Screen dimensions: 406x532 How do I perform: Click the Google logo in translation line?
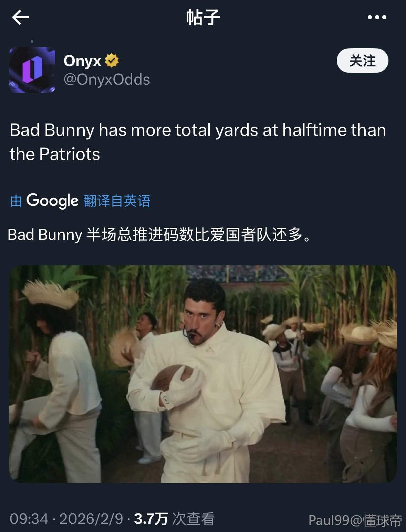pos(52,201)
